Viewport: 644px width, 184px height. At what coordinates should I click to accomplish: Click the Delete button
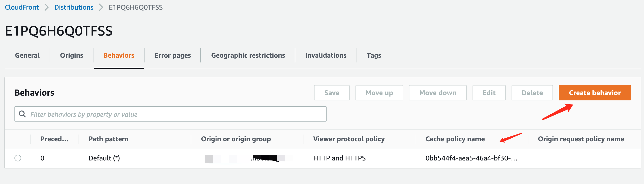tap(532, 93)
